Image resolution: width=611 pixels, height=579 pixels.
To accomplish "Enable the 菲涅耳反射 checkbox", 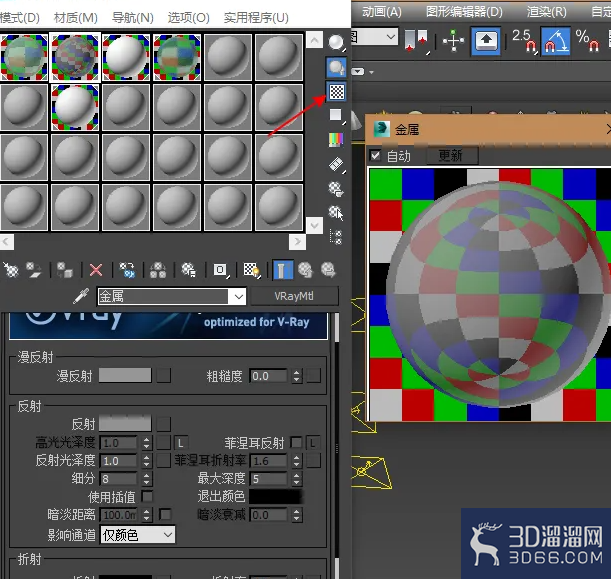I will pos(296,442).
